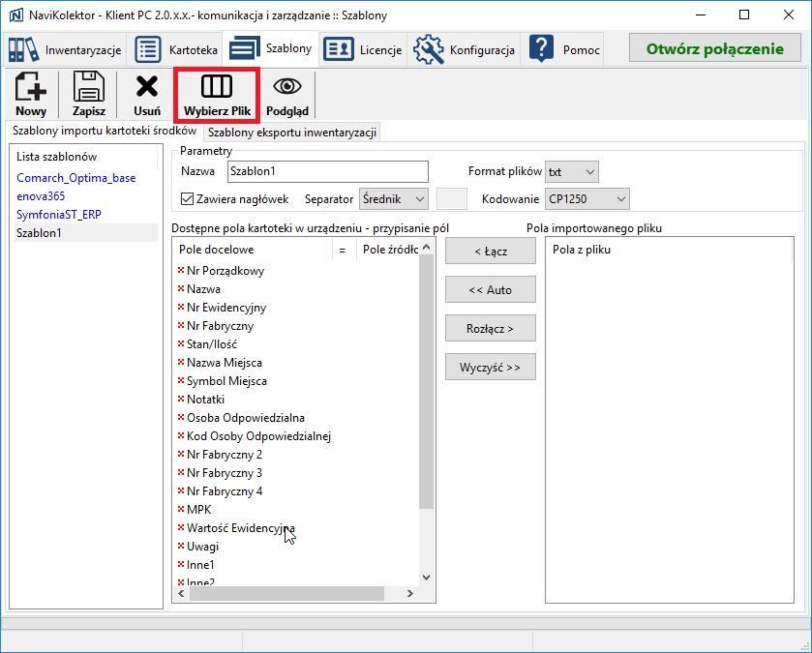Open the Kodowanie dropdown
Image resolution: width=812 pixels, height=653 pixels.
point(587,199)
